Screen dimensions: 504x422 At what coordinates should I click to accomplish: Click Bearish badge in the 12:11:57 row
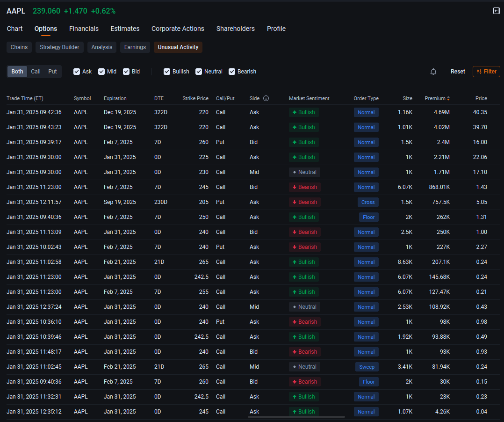click(x=305, y=202)
